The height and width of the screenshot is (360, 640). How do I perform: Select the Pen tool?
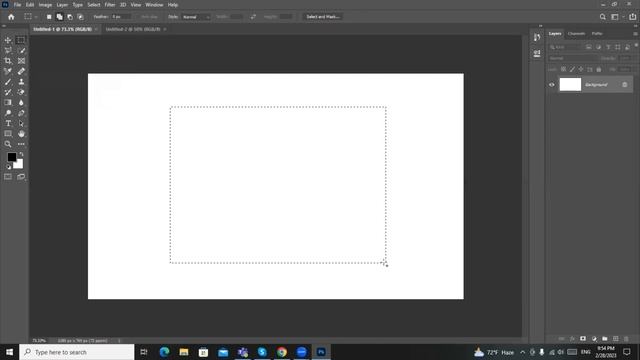pos(21,113)
